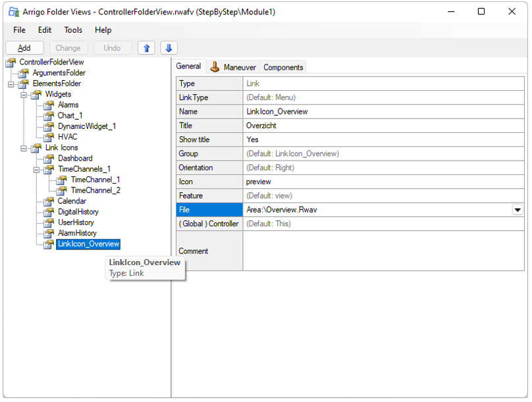Click the move down arrow button
The height and width of the screenshot is (402, 532).
[169, 48]
